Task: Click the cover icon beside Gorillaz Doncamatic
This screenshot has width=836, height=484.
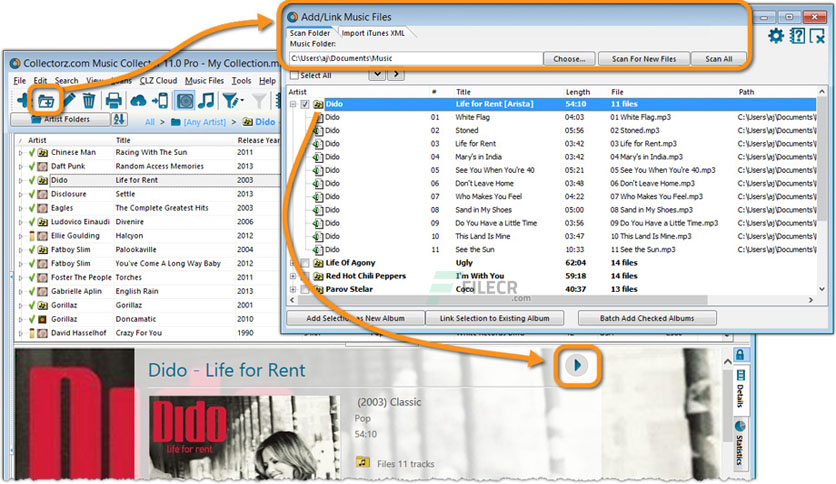Action: [42, 319]
